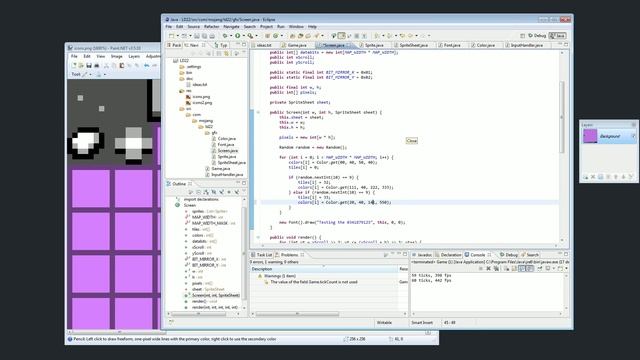This screenshot has height=360, width=640.
Task: Click the Save icon in Eclipse toolbar
Action: coord(197,36)
